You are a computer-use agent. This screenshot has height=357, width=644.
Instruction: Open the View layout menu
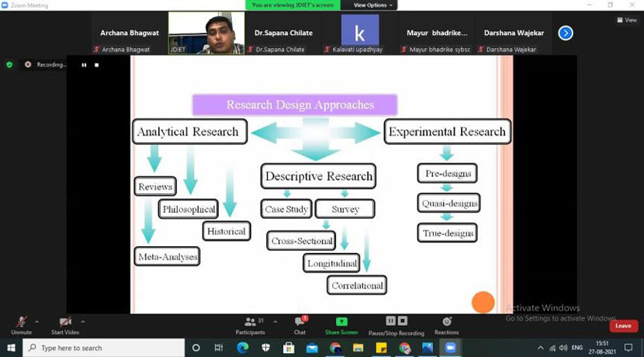click(x=625, y=20)
